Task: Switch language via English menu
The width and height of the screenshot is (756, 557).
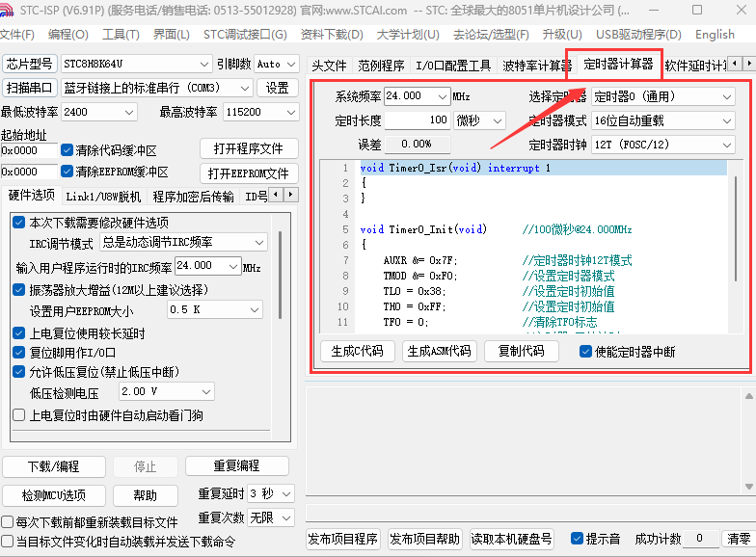Action: point(715,35)
